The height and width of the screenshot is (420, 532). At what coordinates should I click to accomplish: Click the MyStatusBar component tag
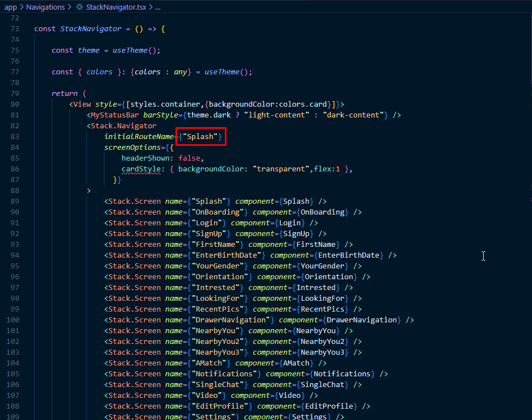[x=115, y=115]
